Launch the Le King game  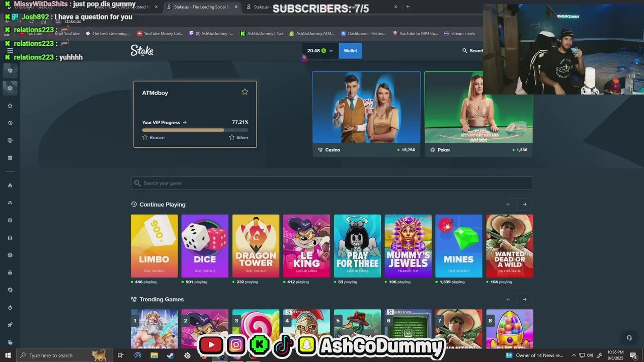click(306, 246)
